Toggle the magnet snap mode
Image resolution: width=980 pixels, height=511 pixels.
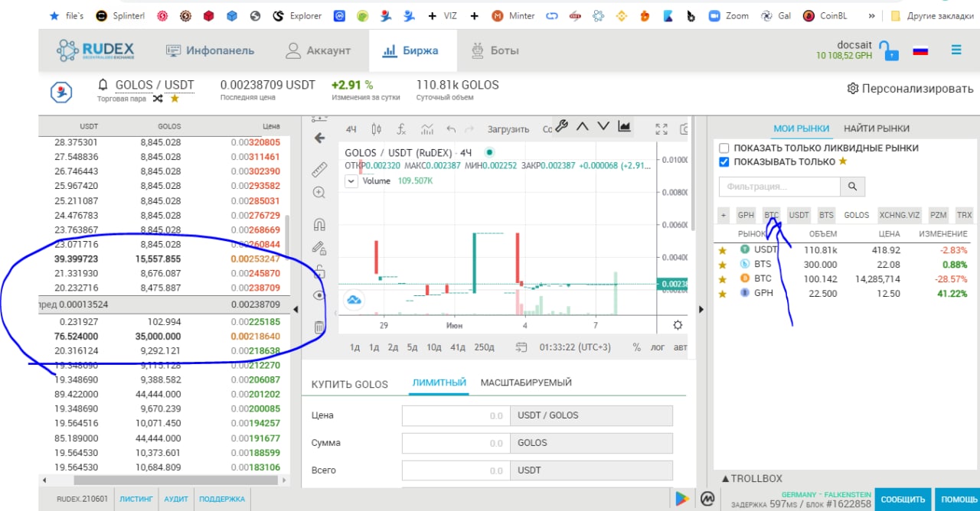[320, 225]
